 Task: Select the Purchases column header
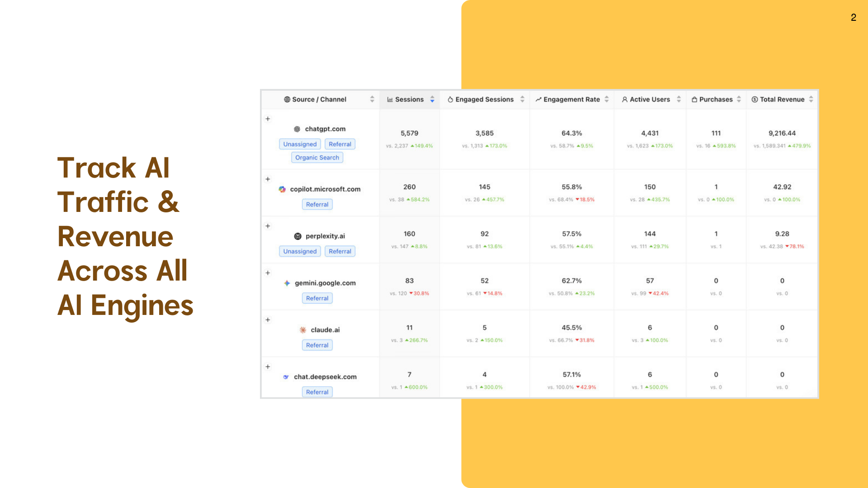coord(716,99)
